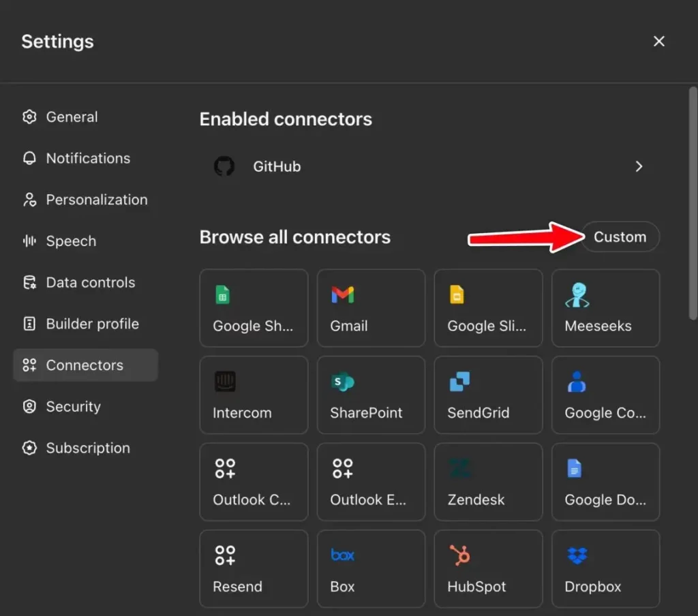Click the Resend placeholder icon
This screenshot has height=616, width=698.
click(225, 555)
